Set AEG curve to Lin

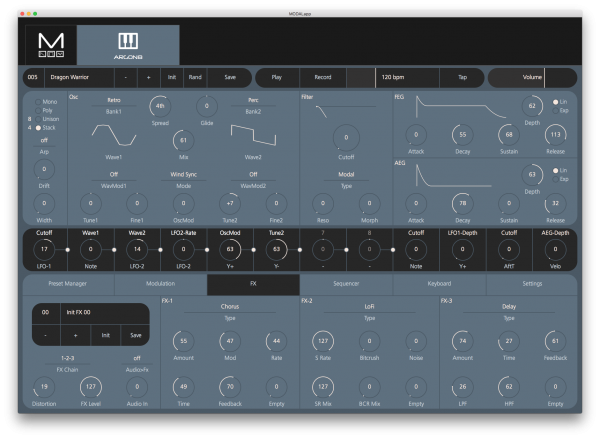click(x=560, y=170)
